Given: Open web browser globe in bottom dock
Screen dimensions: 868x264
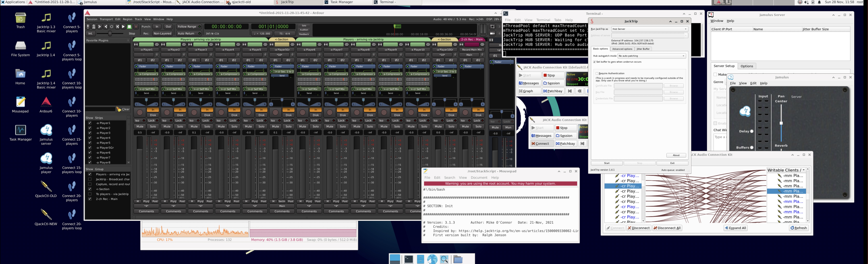Looking at the screenshot, I should [432, 259].
